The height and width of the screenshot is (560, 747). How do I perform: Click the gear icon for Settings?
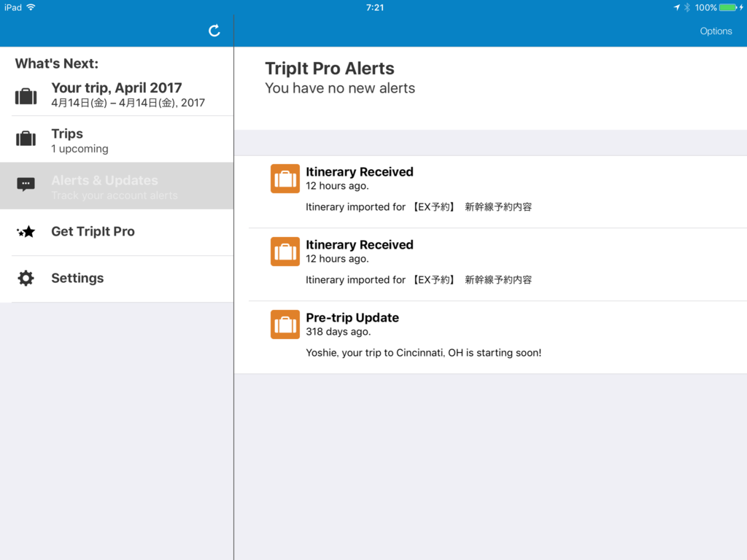(x=26, y=278)
